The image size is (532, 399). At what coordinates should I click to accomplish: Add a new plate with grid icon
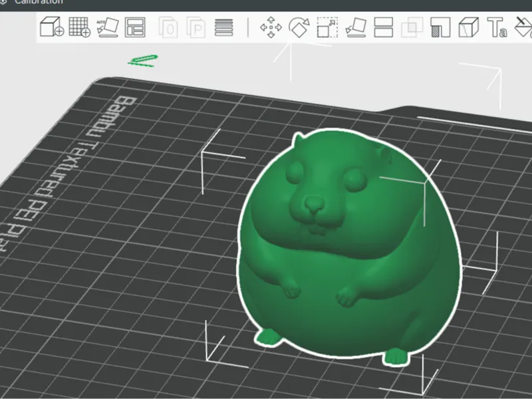(79, 27)
